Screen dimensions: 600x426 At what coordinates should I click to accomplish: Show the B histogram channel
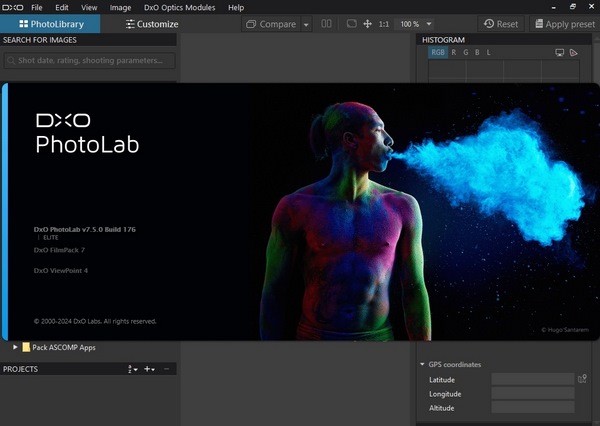[477, 52]
